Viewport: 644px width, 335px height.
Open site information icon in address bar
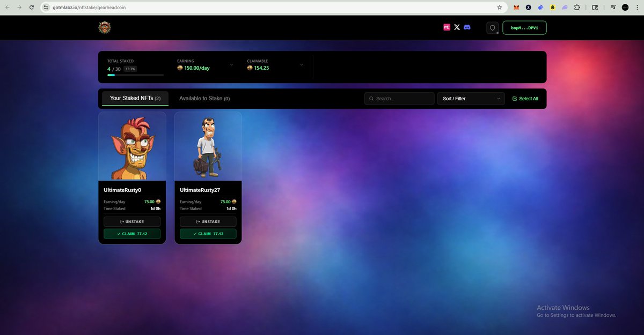click(46, 8)
